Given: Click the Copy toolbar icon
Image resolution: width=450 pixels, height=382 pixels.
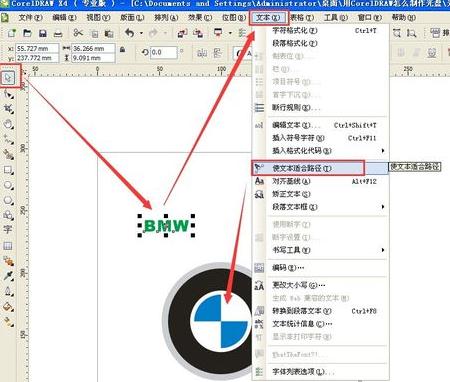Looking at the screenshot, I should pyautogui.click(x=95, y=34).
